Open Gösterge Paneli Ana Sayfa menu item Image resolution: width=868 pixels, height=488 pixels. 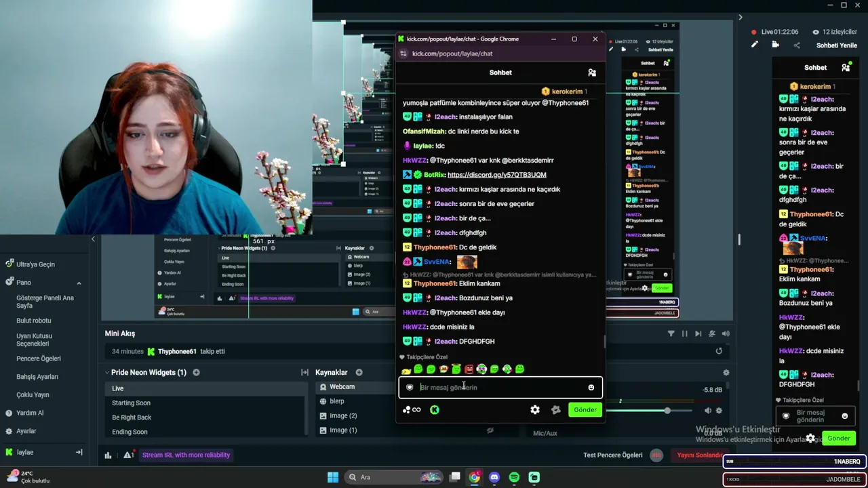(45, 302)
